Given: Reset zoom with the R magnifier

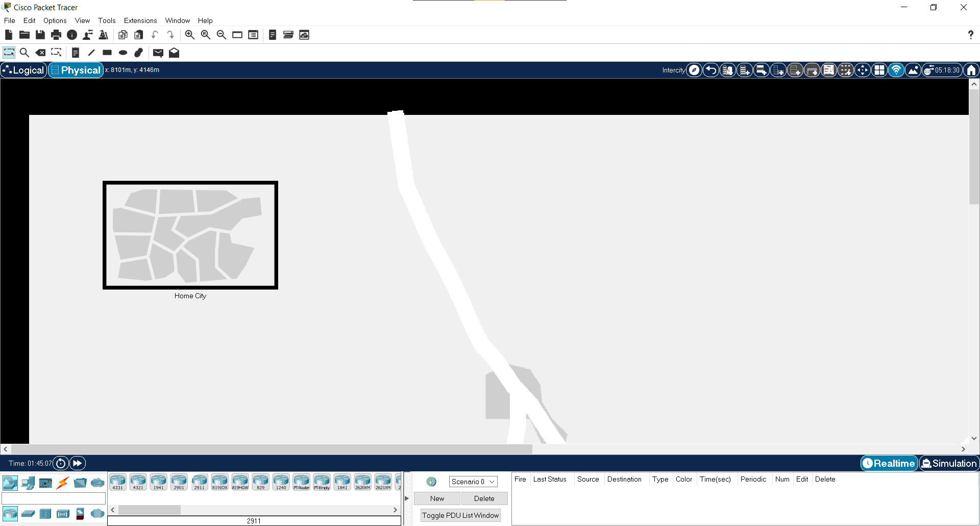Looking at the screenshot, I should (x=206, y=35).
